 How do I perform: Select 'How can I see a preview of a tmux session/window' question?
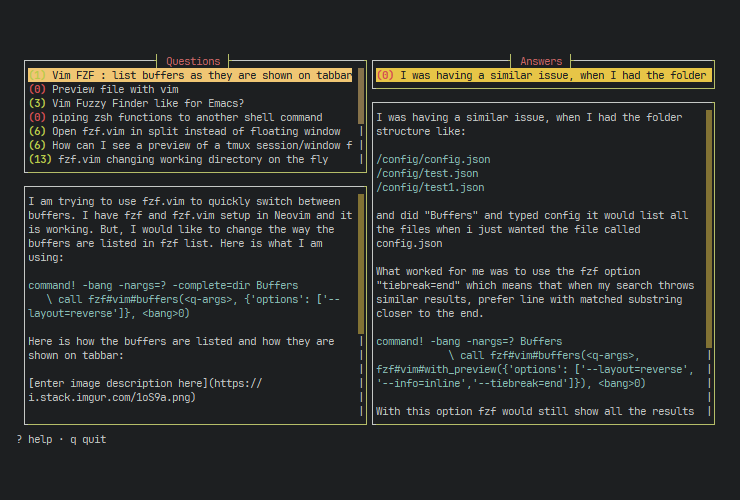(x=190, y=145)
